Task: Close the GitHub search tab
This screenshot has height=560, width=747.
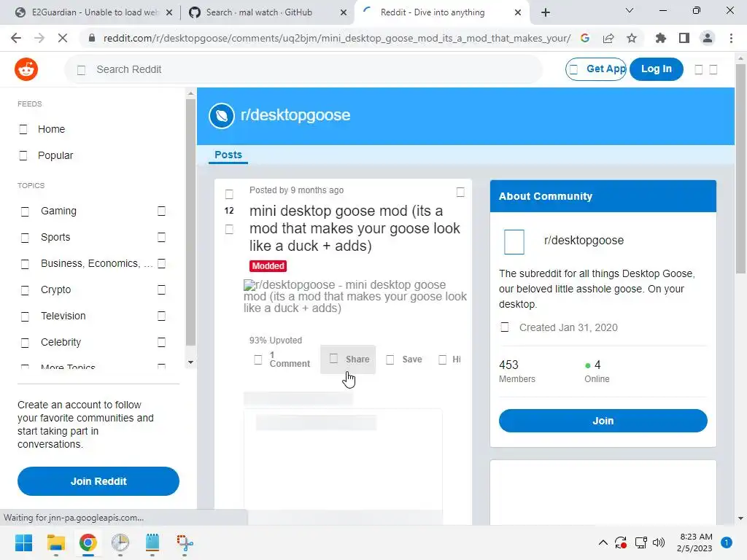Action: (344, 13)
